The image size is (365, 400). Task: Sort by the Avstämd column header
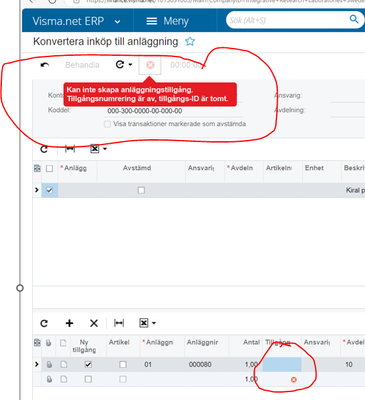pos(137,168)
